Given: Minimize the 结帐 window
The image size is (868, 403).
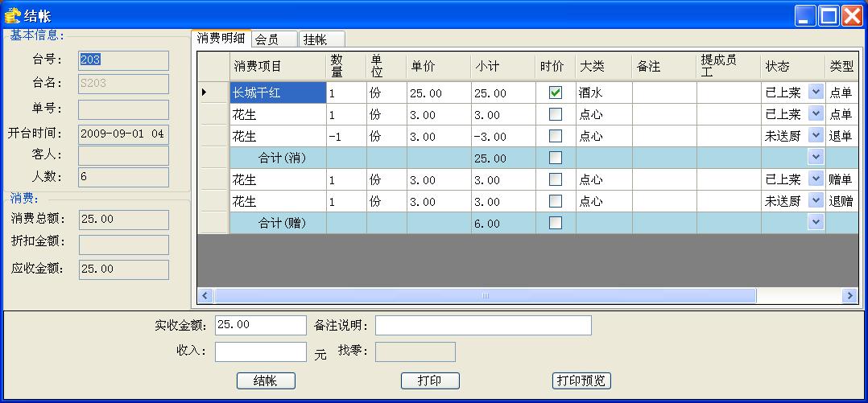Looking at the screenshot, I should [805, 15].
